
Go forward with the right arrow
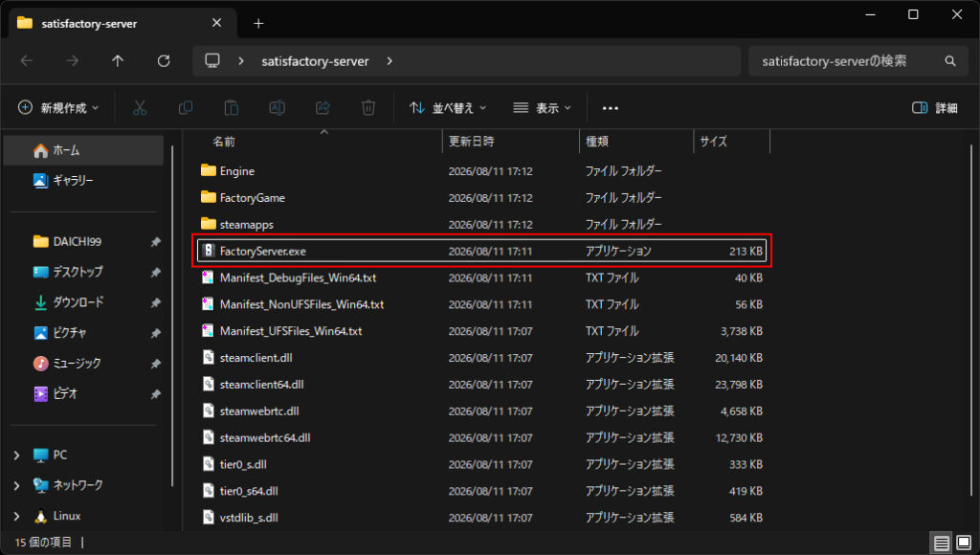(73, 60)
